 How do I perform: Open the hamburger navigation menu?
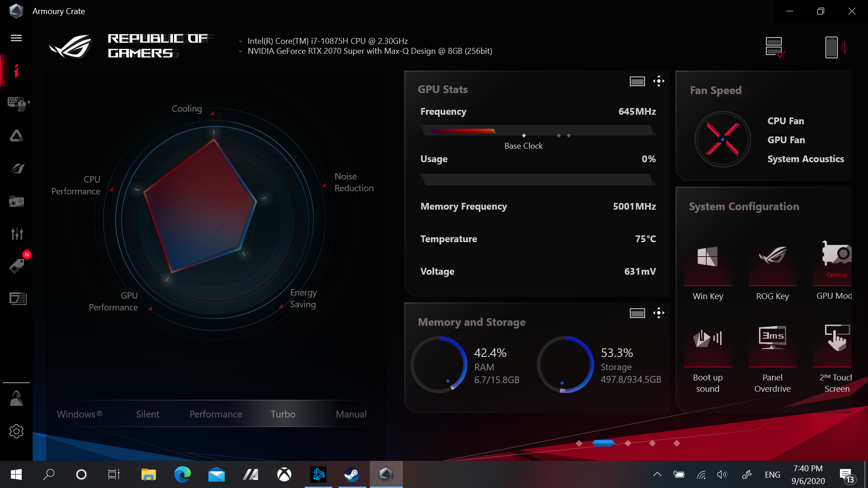point(16,38)
